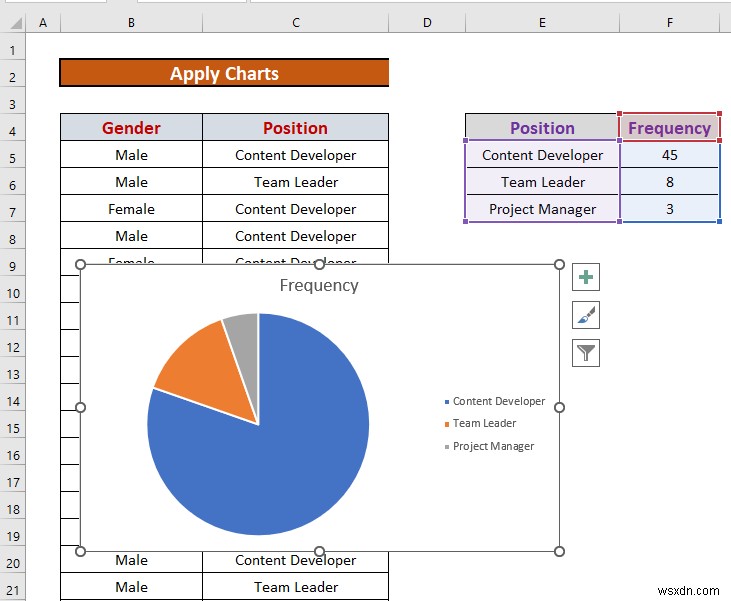731x601 pixels.
Task: Select the purple Position header in column E
Action: click(542, 128)
